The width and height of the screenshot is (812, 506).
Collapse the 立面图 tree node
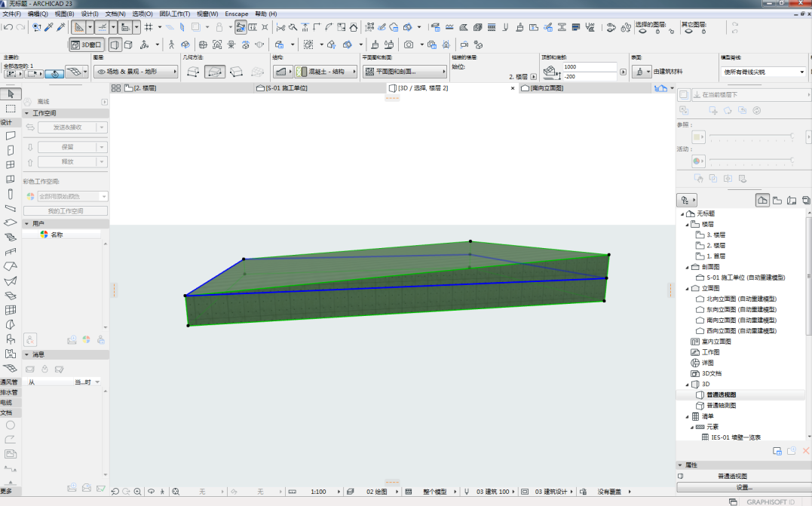(688, 289)
